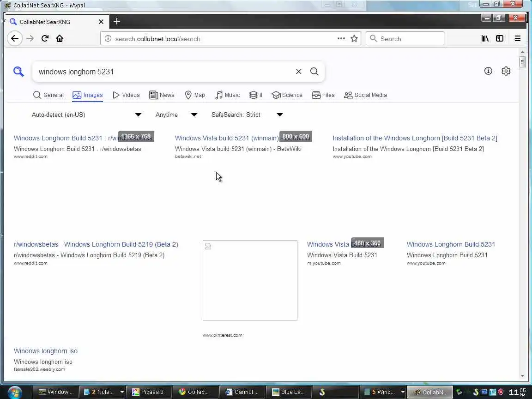Screen dimensions: 532x399
Task: Switch to the Science tab
Action: point(287,95)
